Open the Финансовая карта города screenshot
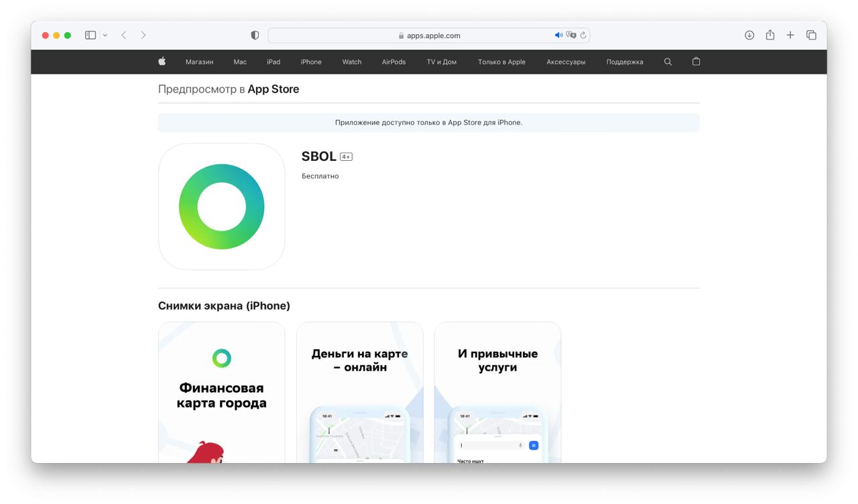 click(222, 392)
